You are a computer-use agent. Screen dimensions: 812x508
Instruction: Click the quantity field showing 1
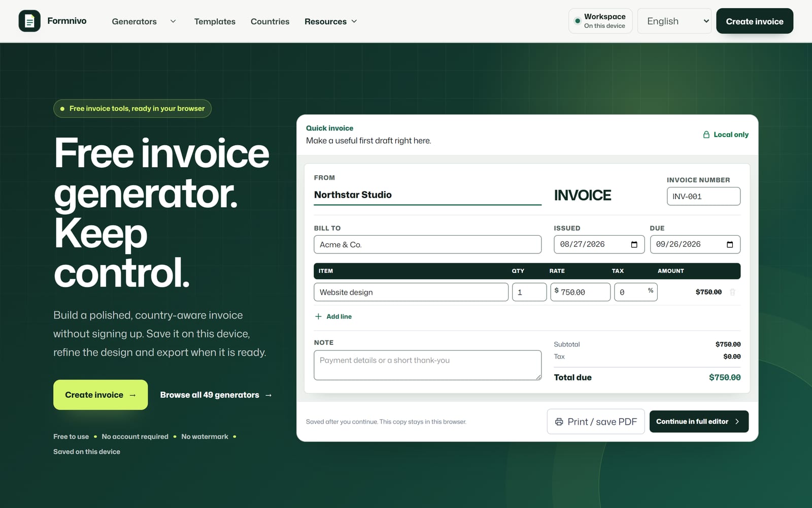[x=529, y=292]
